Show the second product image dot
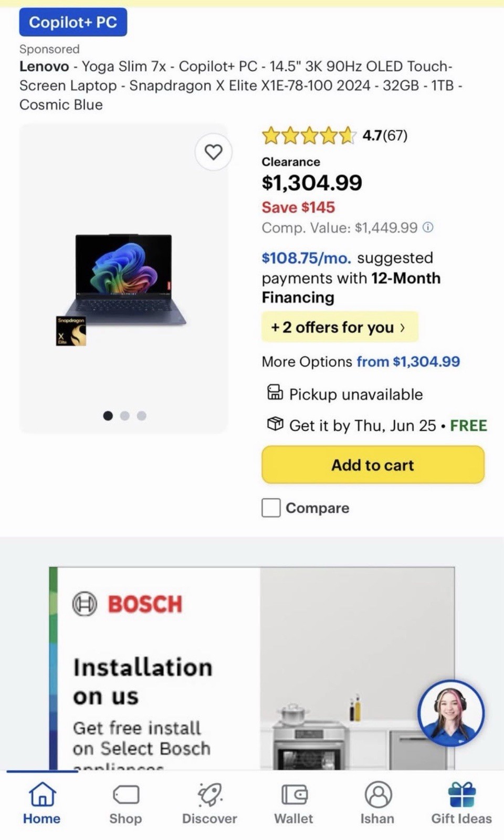The image size is (504, 840). 125,416
